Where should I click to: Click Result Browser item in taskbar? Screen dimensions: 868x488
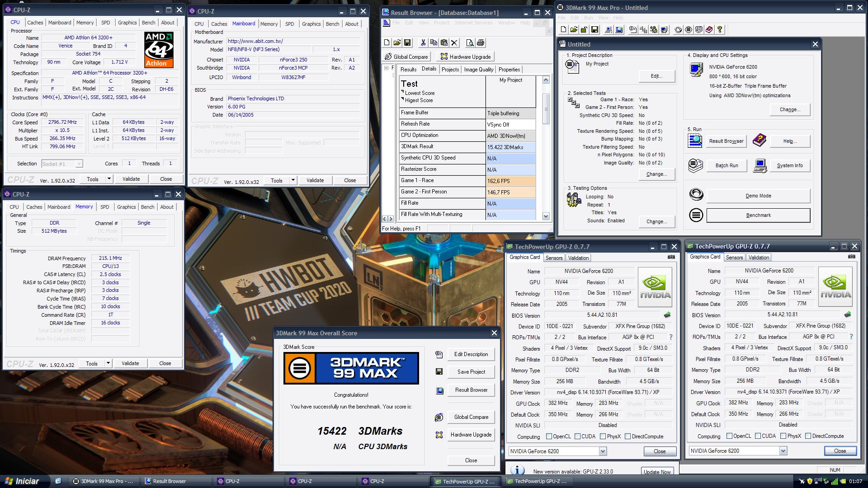[176, 481]
